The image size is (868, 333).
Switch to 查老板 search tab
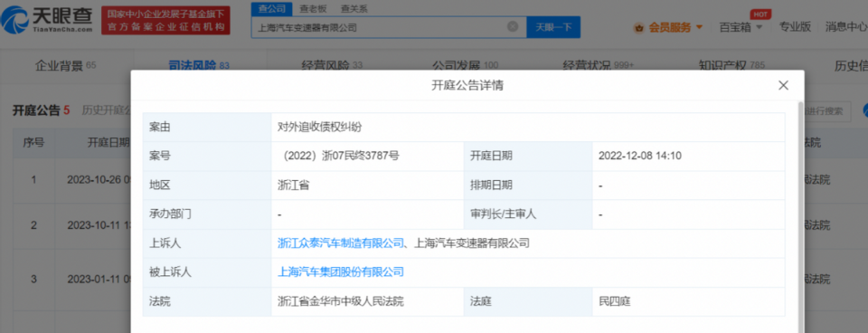pos(313,8)
